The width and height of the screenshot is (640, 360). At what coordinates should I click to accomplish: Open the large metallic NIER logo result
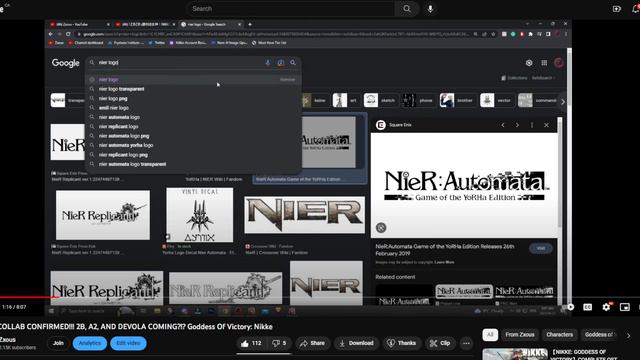304,215
